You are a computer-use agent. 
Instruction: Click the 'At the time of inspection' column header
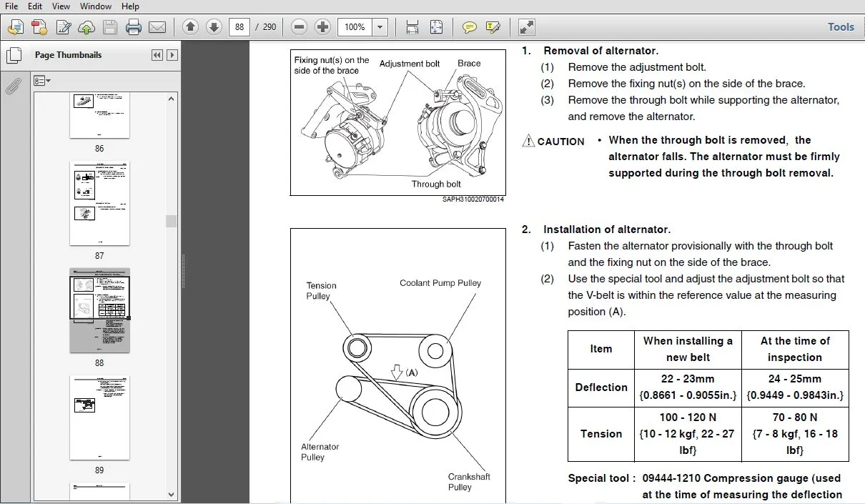click(x=795, y=349)
